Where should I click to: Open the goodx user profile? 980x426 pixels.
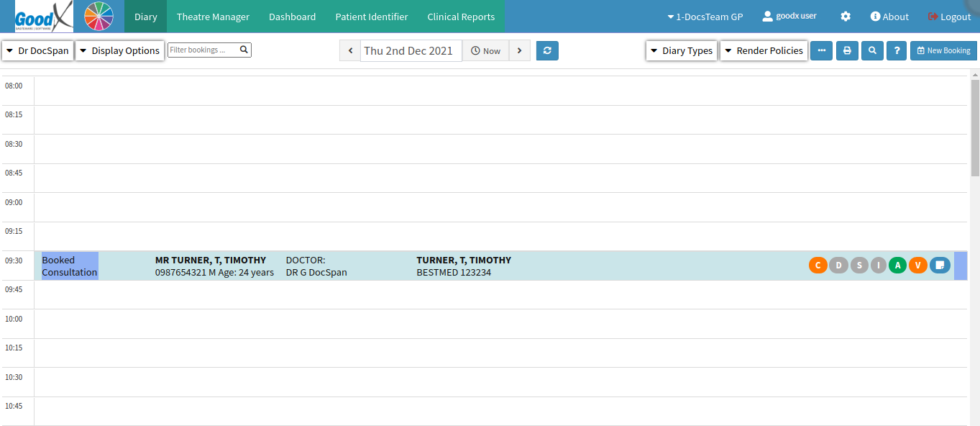click(x=789, y=16)
